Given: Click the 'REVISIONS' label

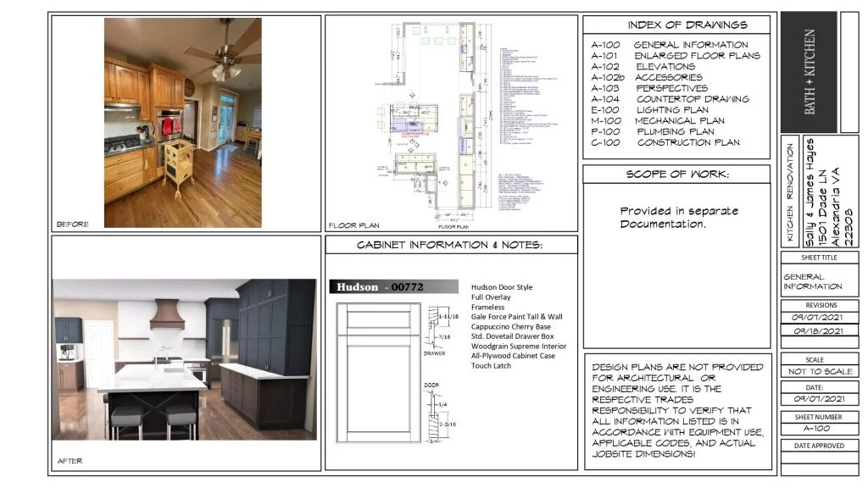Looking at the screenshot, I should pyautogui.click(x=821, y=305).
